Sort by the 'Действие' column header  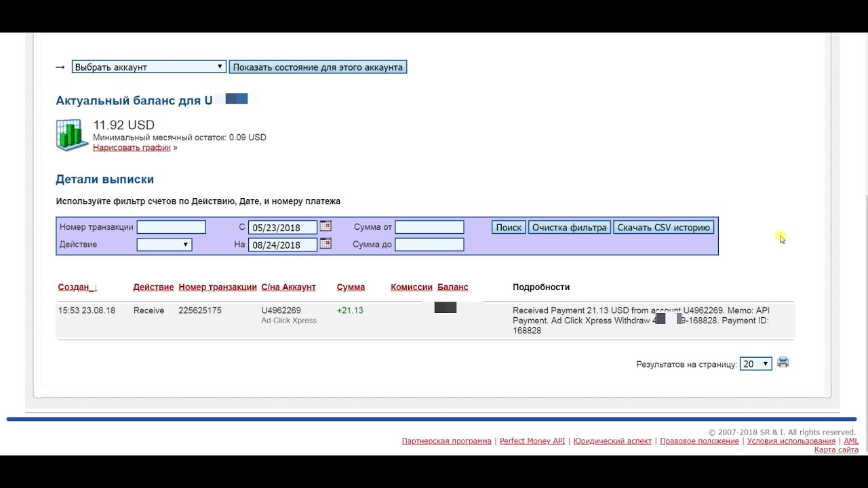(153, 287)
